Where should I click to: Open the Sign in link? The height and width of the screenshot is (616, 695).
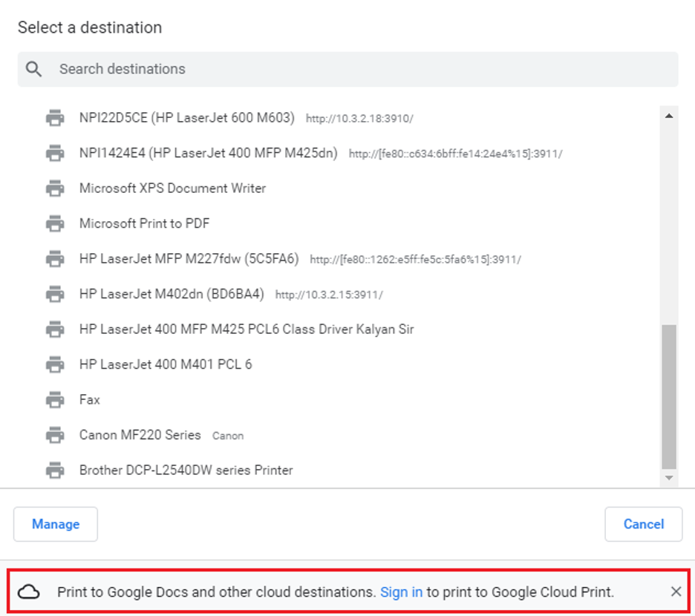tap(401, 592)
